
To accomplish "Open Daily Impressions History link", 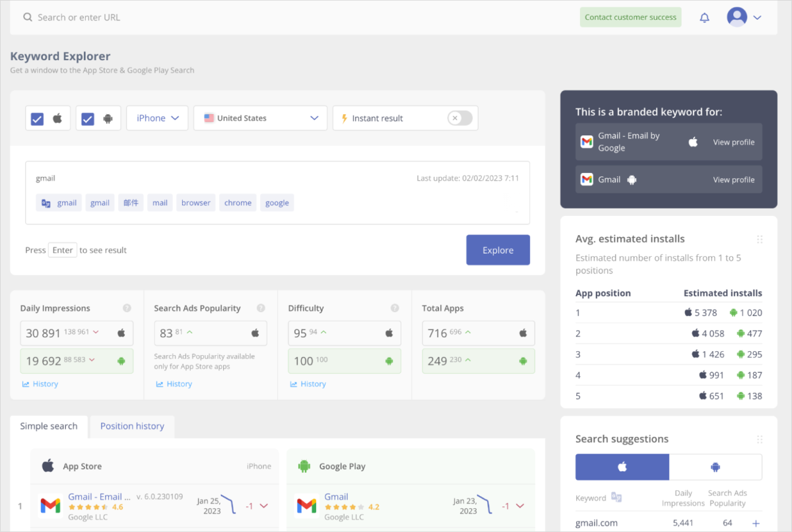I will pyautogui.click(x=40, y=384).
